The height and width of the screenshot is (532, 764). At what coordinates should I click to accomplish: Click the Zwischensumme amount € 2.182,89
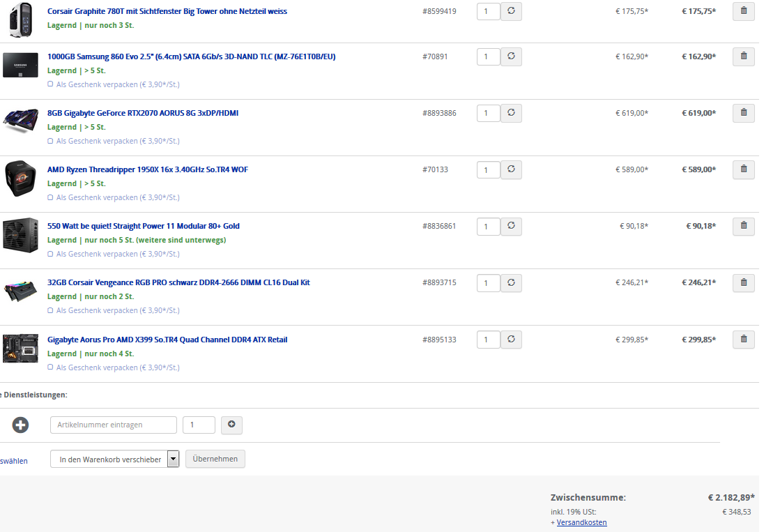(731, 497)
